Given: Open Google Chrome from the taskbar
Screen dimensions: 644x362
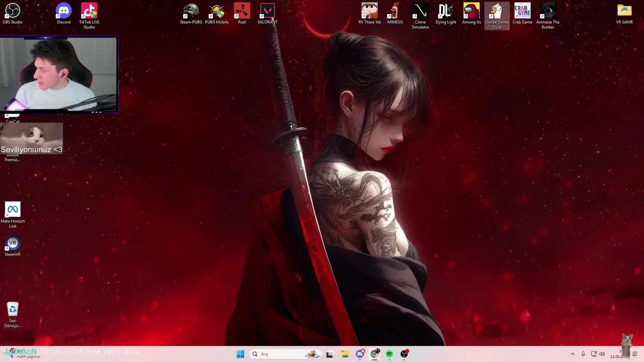Looking at the screenshot, I should [374, 354].
